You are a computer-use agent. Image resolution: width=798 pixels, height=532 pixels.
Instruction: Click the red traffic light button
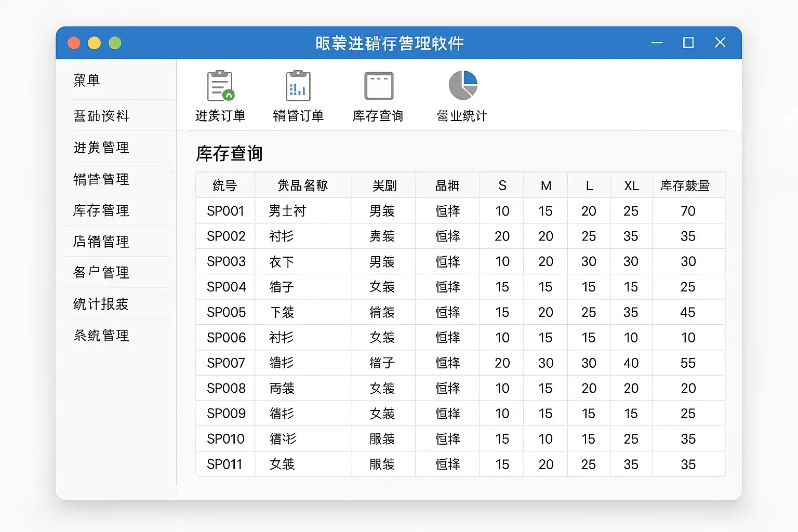pos(74,43)
